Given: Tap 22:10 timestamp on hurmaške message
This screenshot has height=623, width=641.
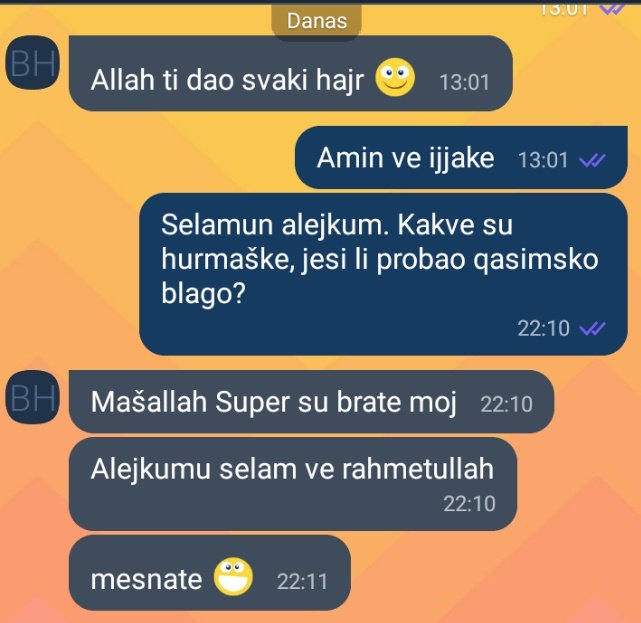Looking at the screenshot, I should tap(543, 328).
